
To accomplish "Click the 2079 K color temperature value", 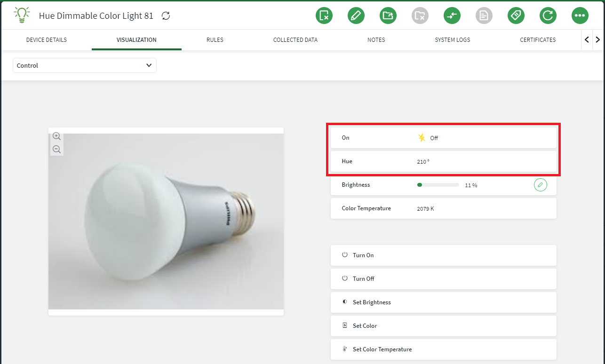I will click(x=425, y=208).
